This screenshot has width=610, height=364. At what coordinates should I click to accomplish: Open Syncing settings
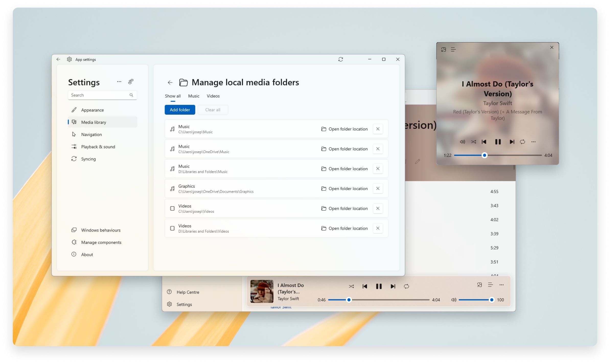point(88,159)
